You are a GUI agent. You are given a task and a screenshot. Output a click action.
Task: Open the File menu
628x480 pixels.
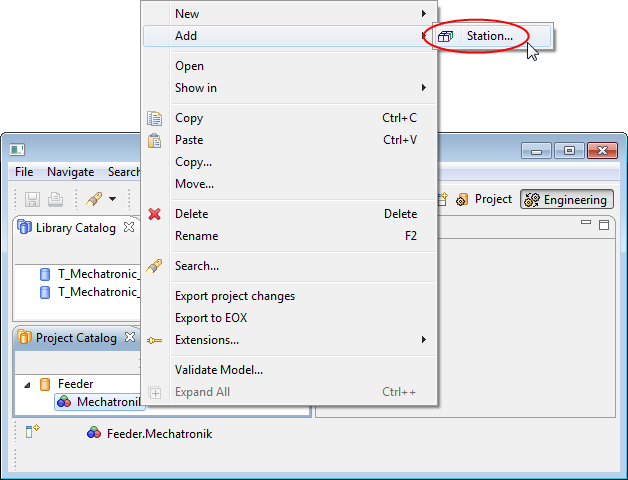point(24,172)
